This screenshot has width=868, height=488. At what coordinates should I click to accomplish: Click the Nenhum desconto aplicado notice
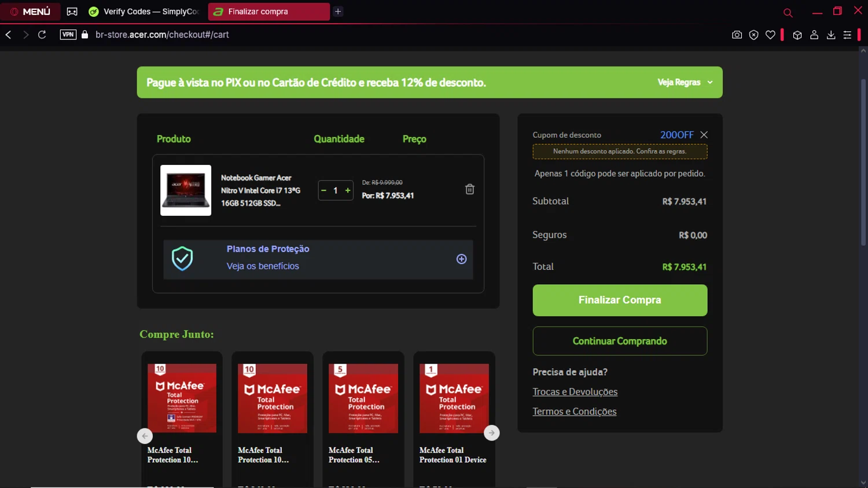[620, 152]
